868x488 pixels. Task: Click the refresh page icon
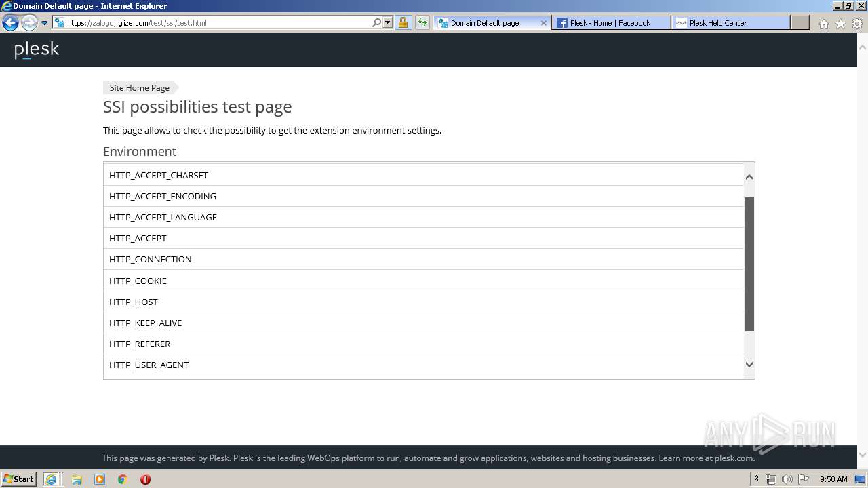coord(422,22)
